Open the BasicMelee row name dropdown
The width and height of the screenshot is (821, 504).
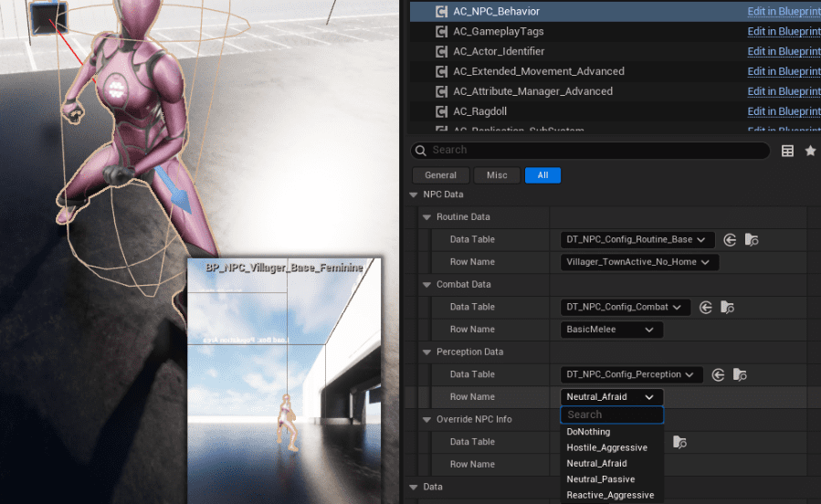click(612, 330)
